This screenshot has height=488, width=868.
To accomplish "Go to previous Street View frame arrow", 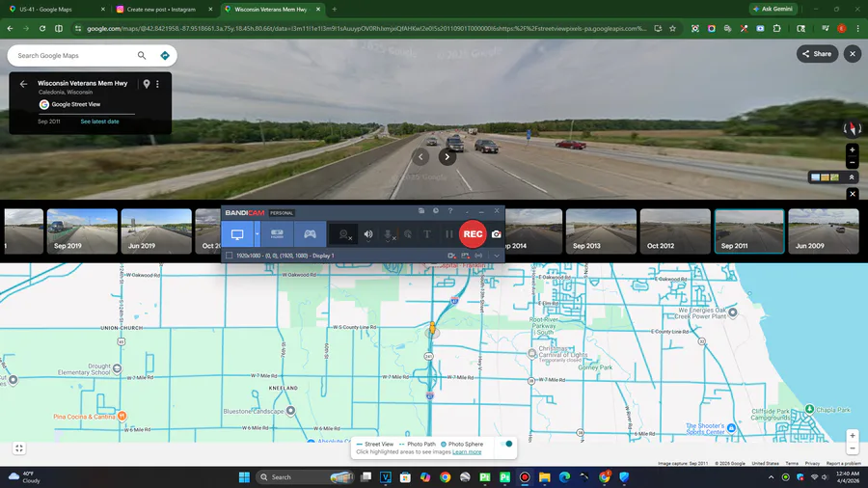I will tap(420, 156).
